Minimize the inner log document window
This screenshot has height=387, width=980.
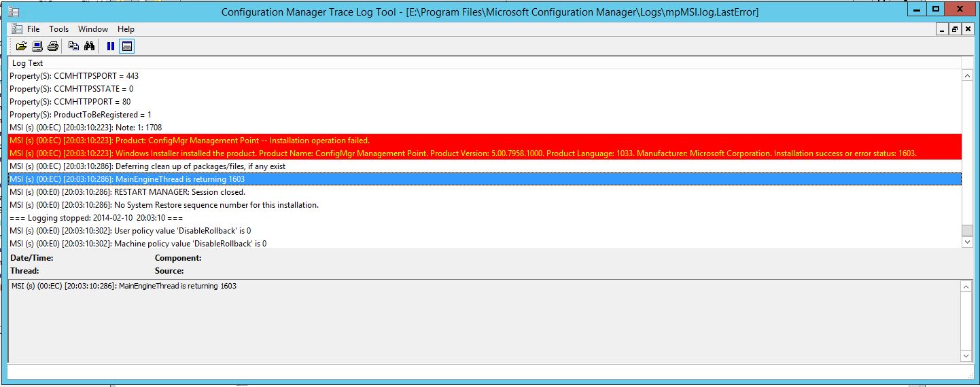click(x=942, y=29)
